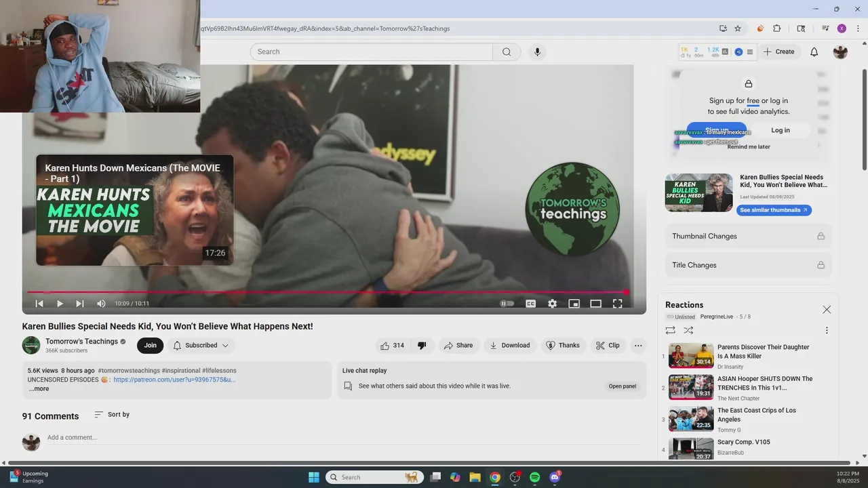This screenshot has width=868, height=488.
Task: Open Sort by comments dropdown
Action: tap(112, 415)
